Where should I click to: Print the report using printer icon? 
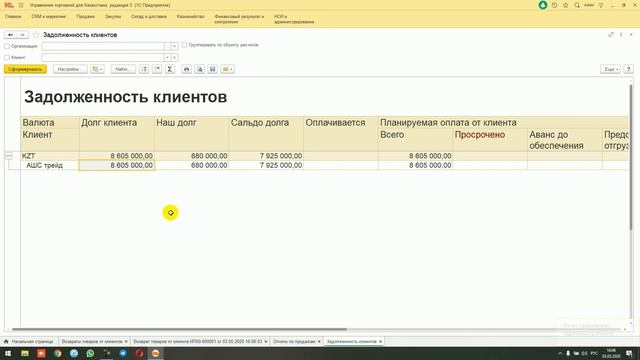(187, 69)
